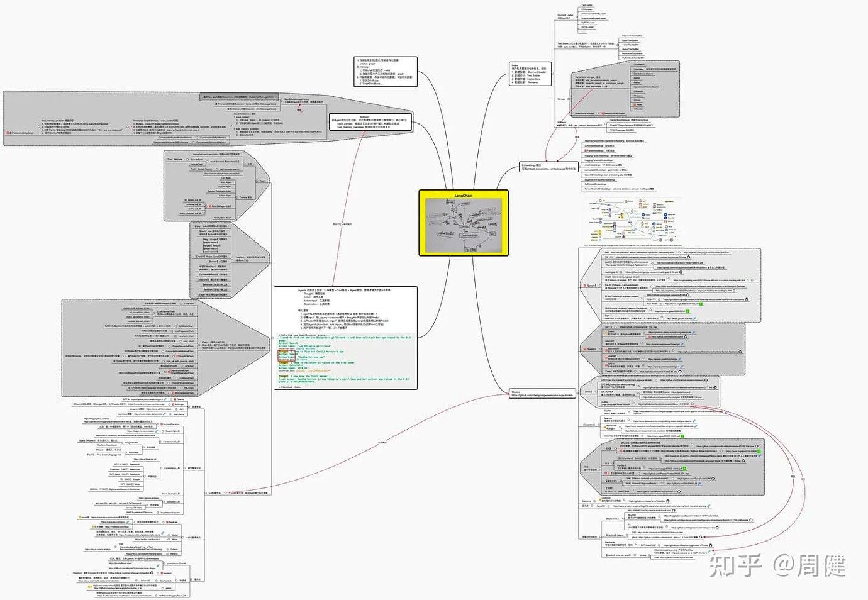Image resolution: width=868 pixels, height=600 pixels.
Task: Toggle the Retriever branch collapse circle
Action: [x=604, y=125]
